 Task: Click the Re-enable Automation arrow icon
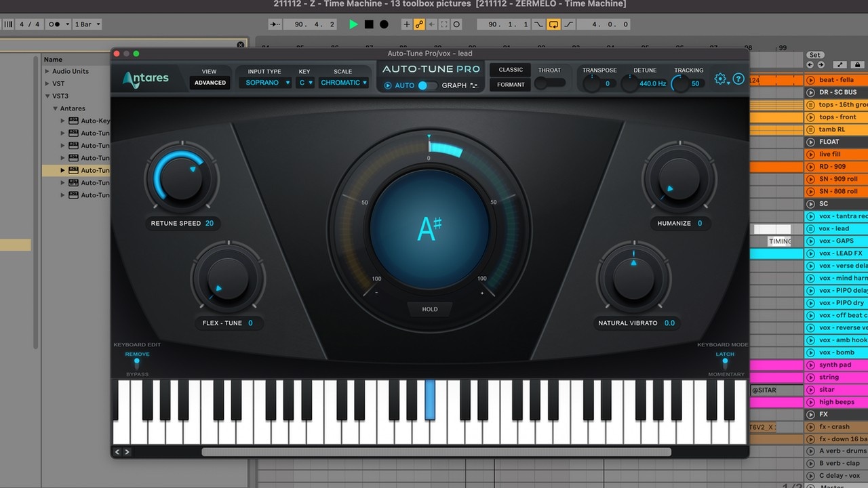point(432,24)
